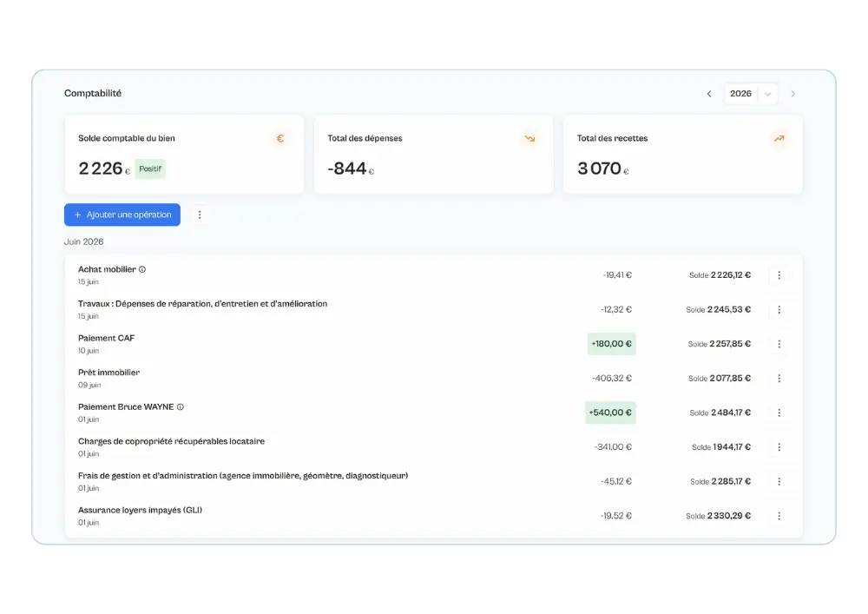Click the -19,41 € amount

617,275
